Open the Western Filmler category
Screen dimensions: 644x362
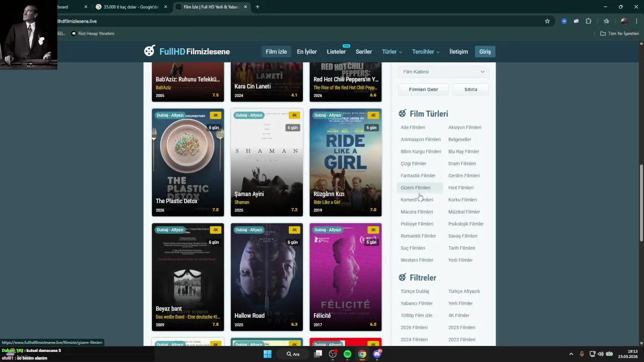pyautogui.click(x=417, y=260)
